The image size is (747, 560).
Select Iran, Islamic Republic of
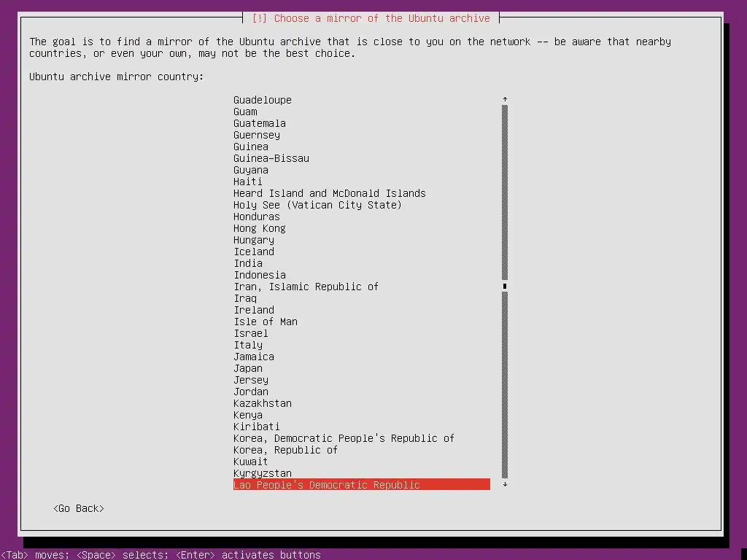click(306, 287)
